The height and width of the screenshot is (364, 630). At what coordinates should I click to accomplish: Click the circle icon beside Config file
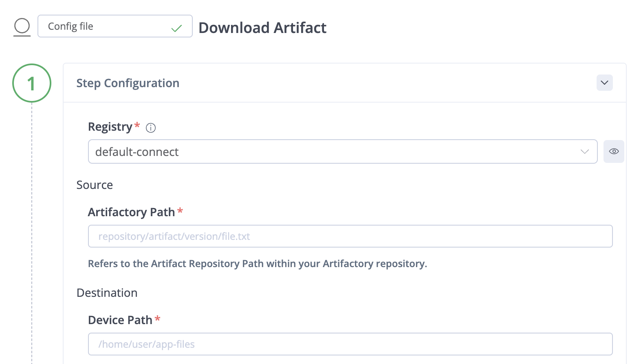click(x=22, y=27)
